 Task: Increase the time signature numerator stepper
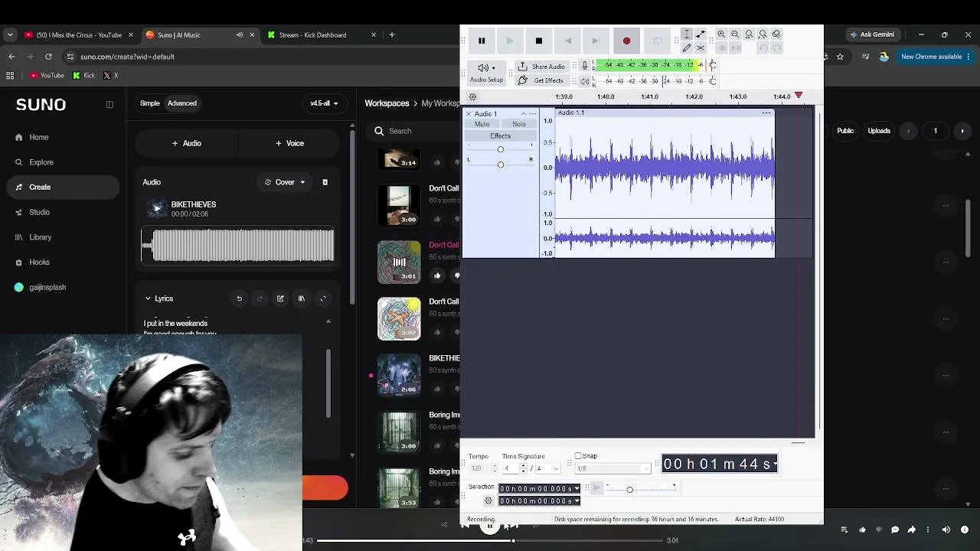point(524,466)
